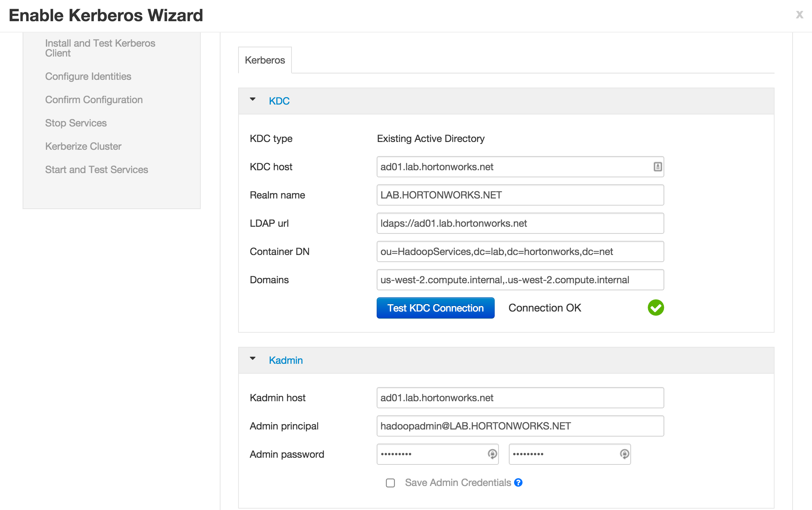Select the Kerberize Cluster wizard step
This screenshot has width=812, height=510.
pyautogui.click(x=83, y=146)
